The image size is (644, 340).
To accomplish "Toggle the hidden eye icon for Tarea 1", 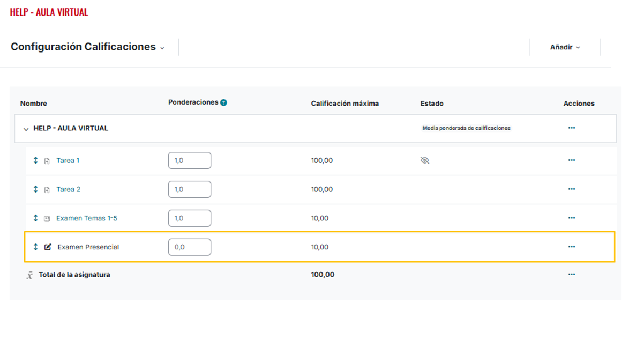I will click(425, 160).
